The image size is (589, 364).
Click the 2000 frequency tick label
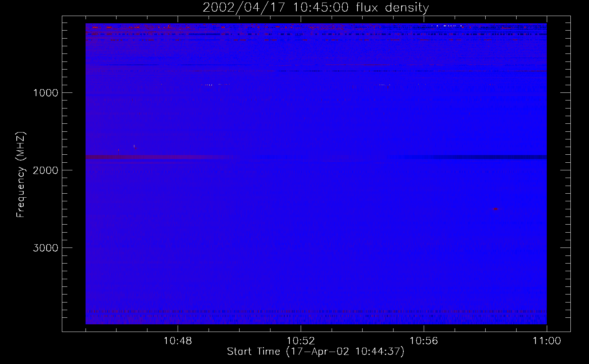46,170
